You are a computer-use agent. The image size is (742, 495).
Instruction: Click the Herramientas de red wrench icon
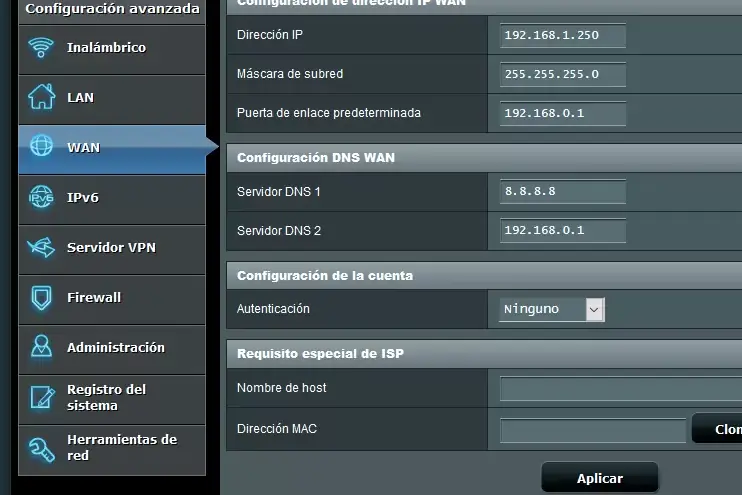point(42,449)
